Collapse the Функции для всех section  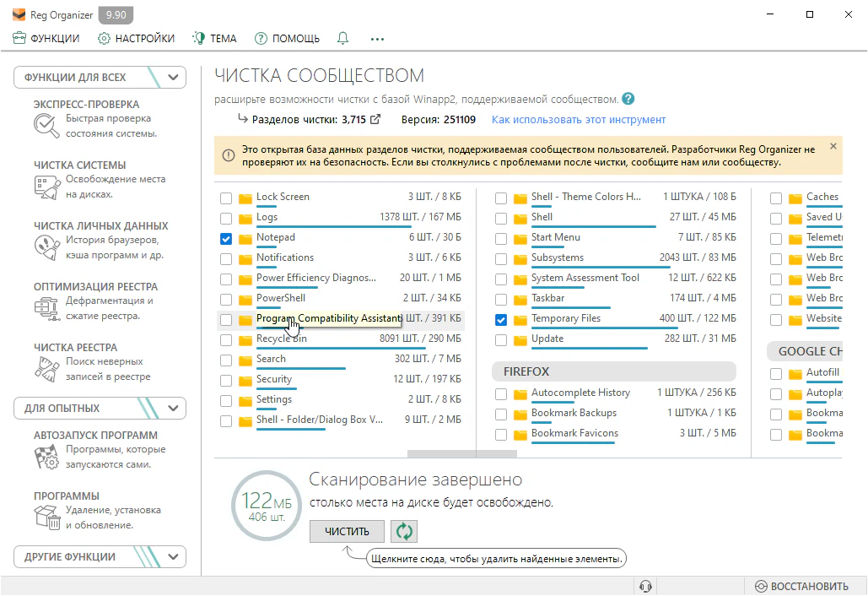174,78
